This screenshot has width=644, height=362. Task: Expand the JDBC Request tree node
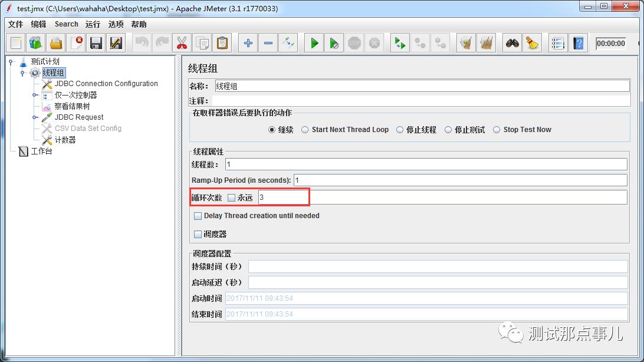[x=35, y=117]
